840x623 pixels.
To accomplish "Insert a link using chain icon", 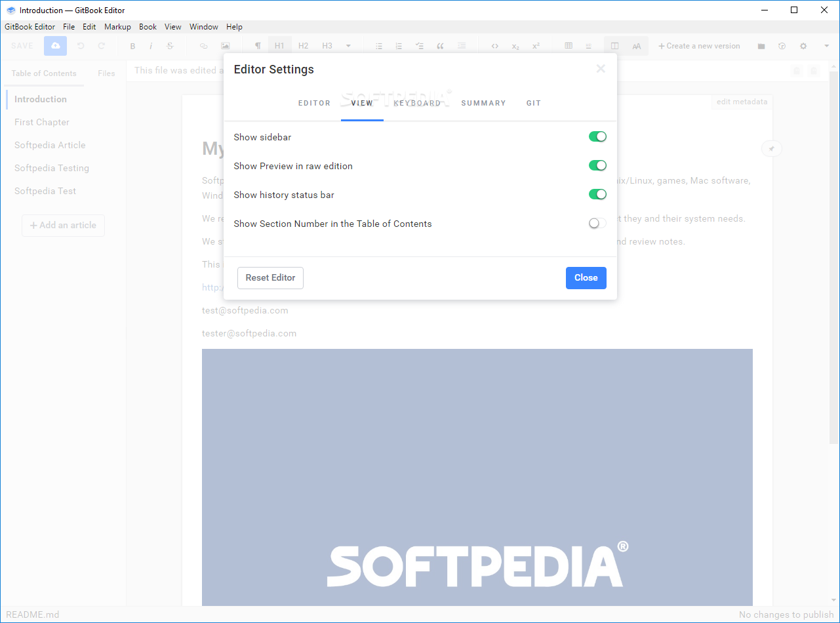I will [203, 46].
